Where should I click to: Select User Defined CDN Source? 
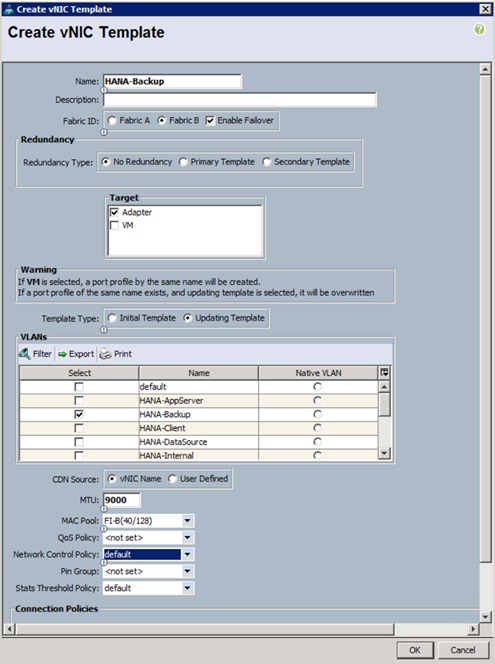click(172, 479)
